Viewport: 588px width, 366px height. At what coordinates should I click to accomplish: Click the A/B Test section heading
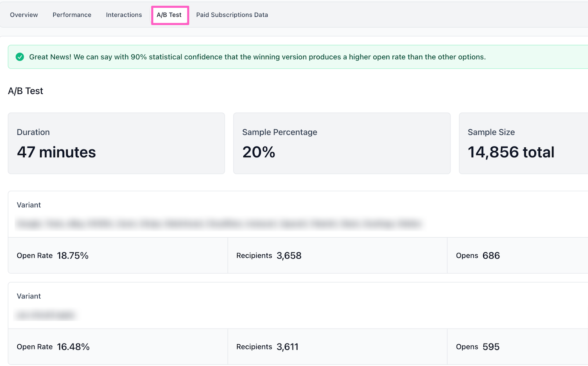[26, 91]
